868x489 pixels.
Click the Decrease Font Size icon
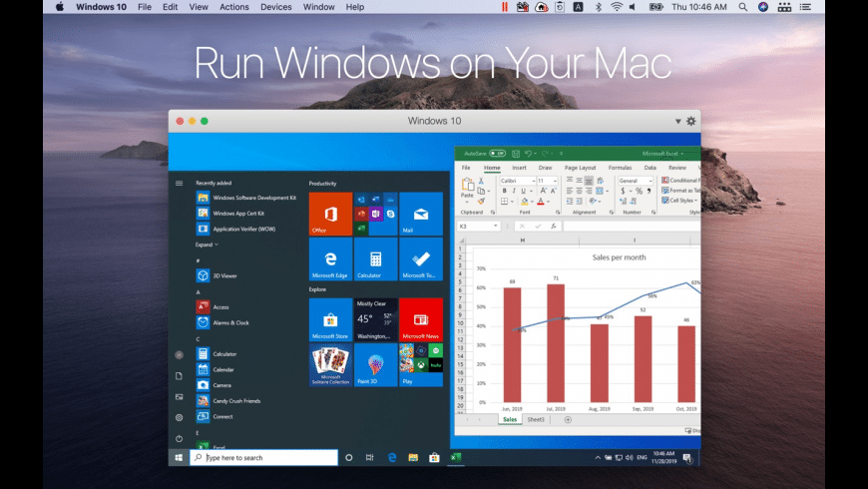[553, 191]
